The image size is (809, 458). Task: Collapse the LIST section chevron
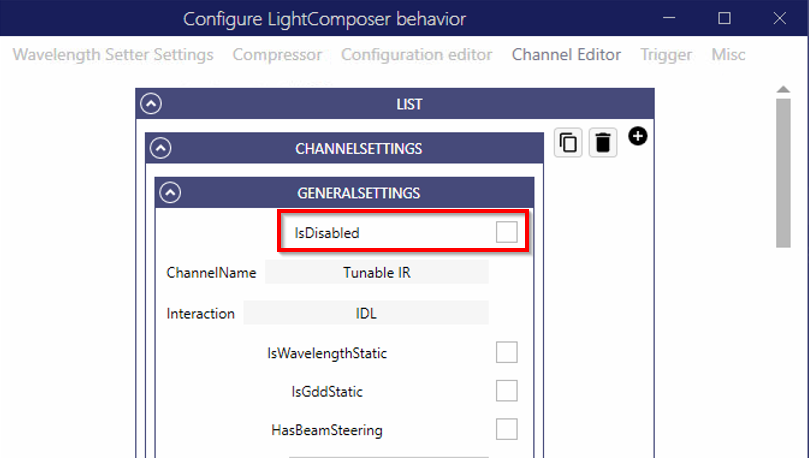coord(152,104)
